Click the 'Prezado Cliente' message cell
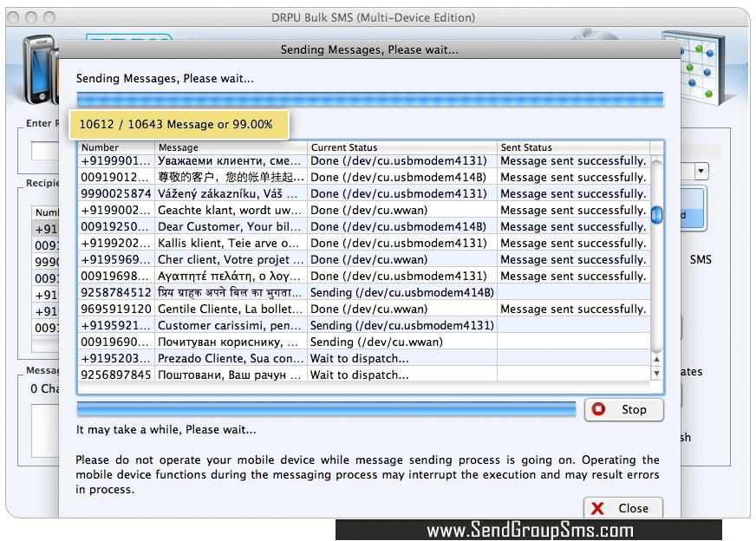This screenshot has height=541, width=756. [x=231, y=358]
